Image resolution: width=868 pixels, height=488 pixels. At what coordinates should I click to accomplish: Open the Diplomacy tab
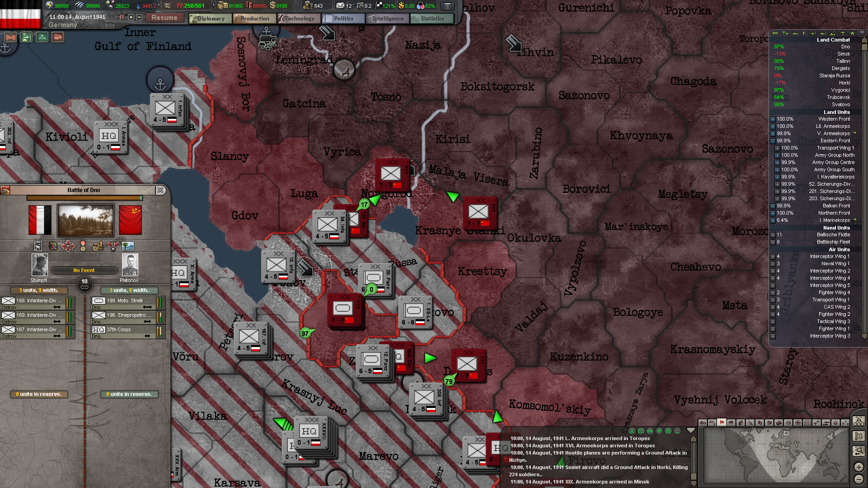pyautogui.click(x=211, y=19)
